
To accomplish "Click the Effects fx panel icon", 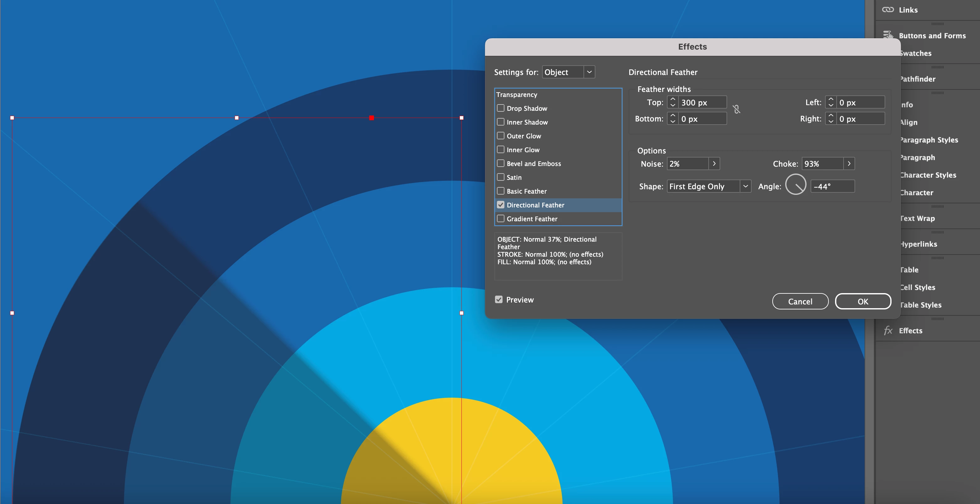I will (888, 330).
